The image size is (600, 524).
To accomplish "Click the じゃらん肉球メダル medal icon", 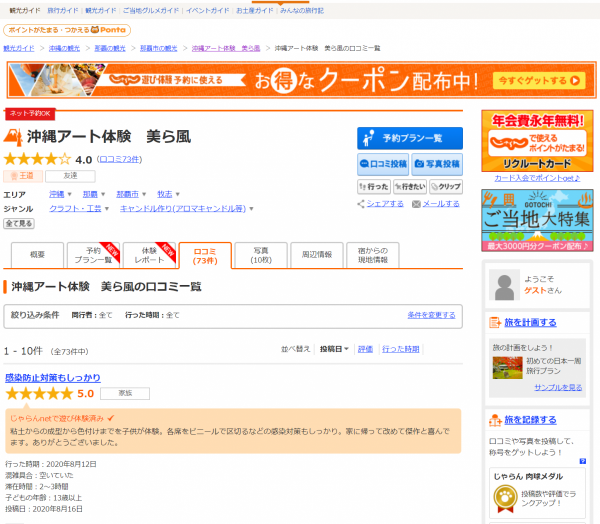I will pyautogui.click(x=505, y=498).
